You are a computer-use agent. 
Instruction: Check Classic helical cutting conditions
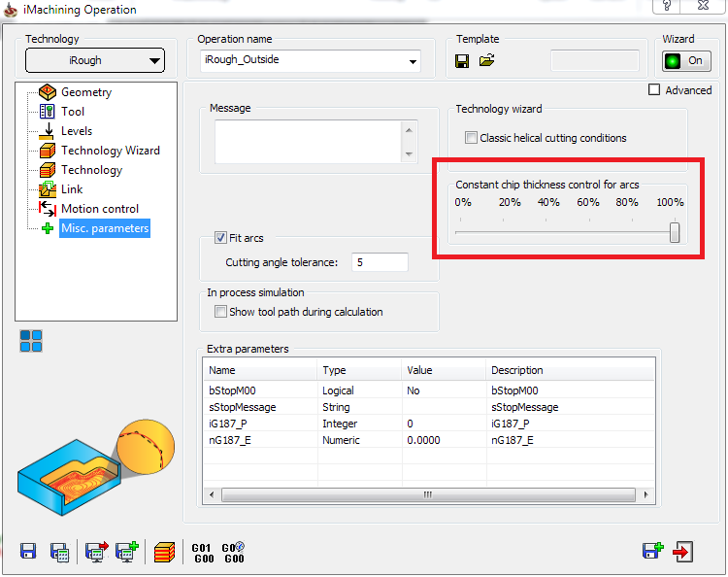[471, 138]
